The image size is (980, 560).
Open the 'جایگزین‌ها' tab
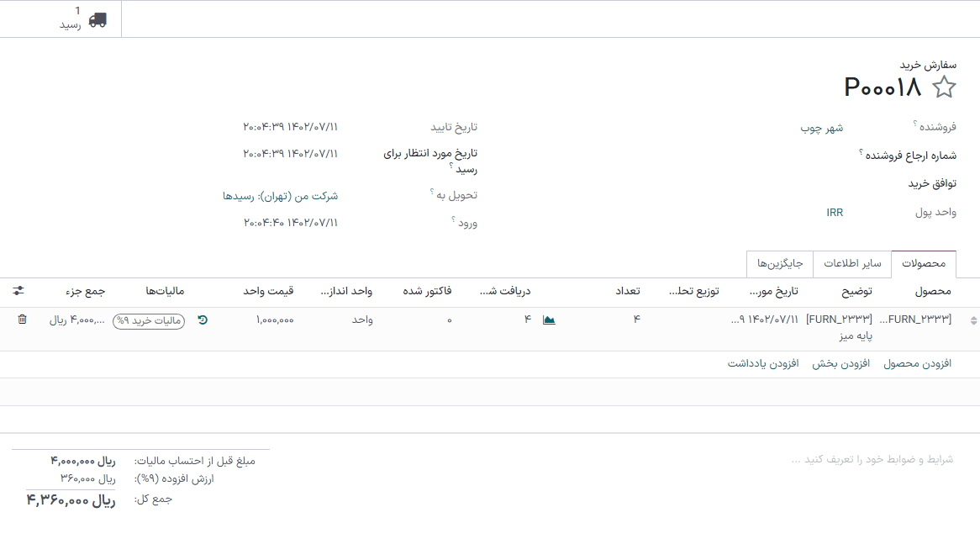779,264
